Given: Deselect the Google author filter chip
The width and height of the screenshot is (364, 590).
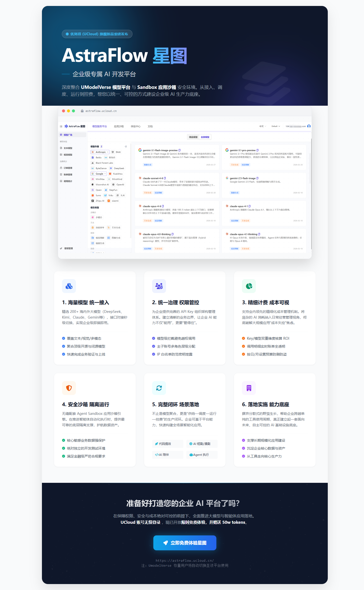Looking at the screenshot, I should coord(105,174).
